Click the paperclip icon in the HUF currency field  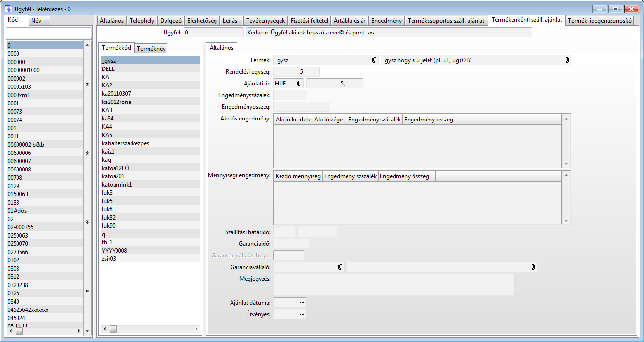(299, 84)
